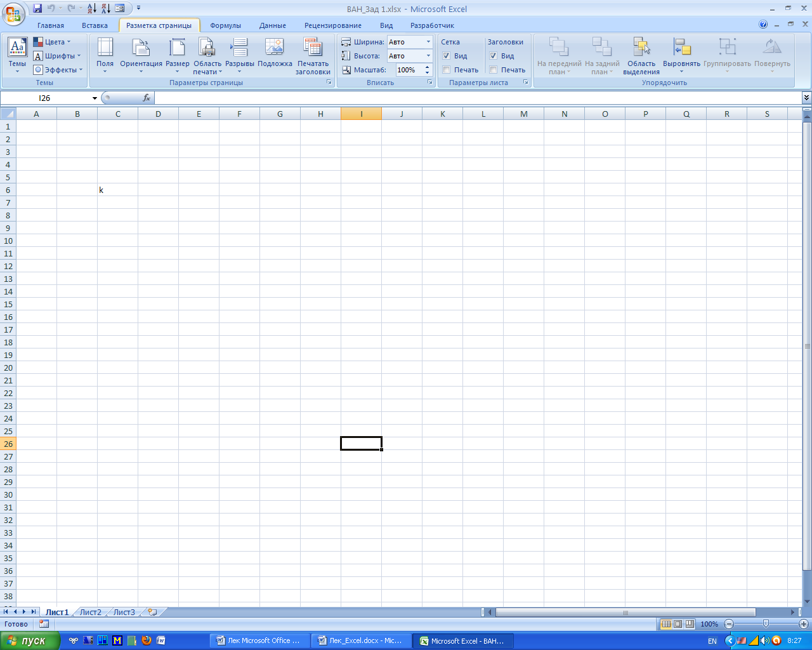Switch to Лек Microsoft Office taskbar window
The image size is (812, 650).
(259, 640)
